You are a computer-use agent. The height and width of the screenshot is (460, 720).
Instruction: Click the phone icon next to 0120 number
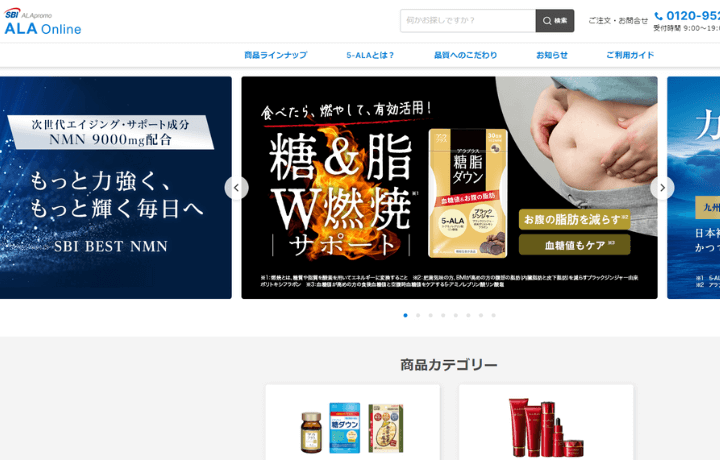point(658,16)
